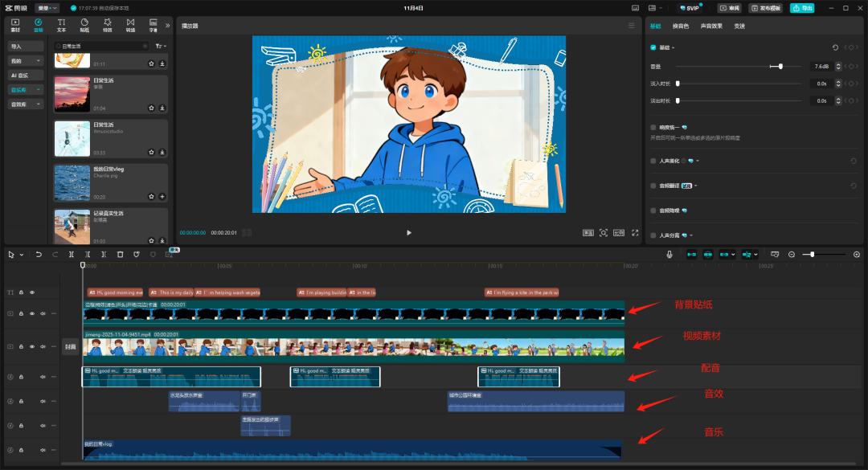Click the microphone record voiceover icon
868x470 pixels.
(x=669, y=255)
